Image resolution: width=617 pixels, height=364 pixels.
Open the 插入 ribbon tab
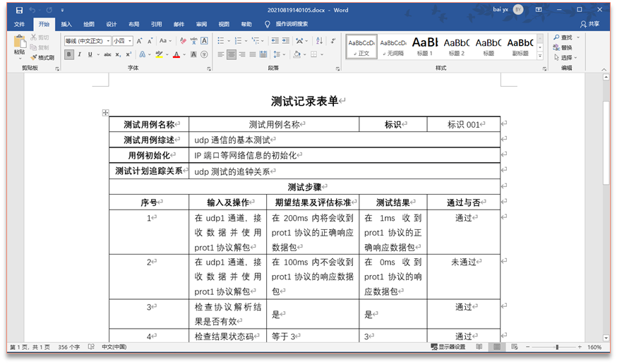coord(66,24)
